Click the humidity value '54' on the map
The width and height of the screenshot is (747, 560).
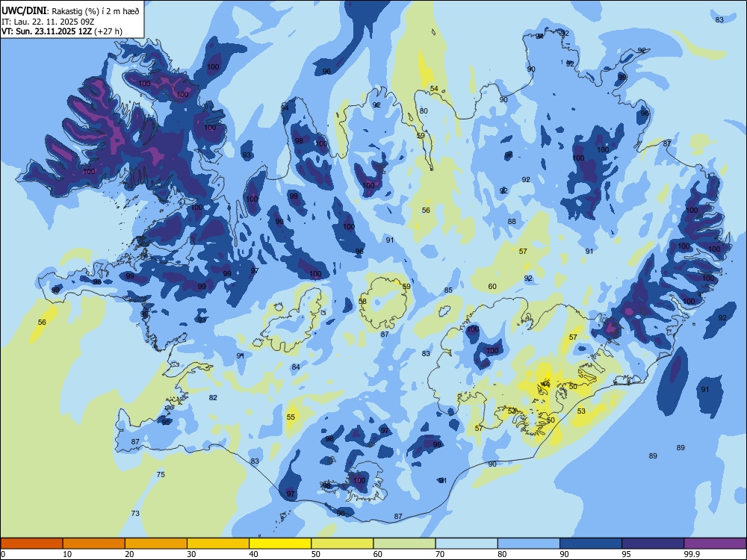pos(434,89)
